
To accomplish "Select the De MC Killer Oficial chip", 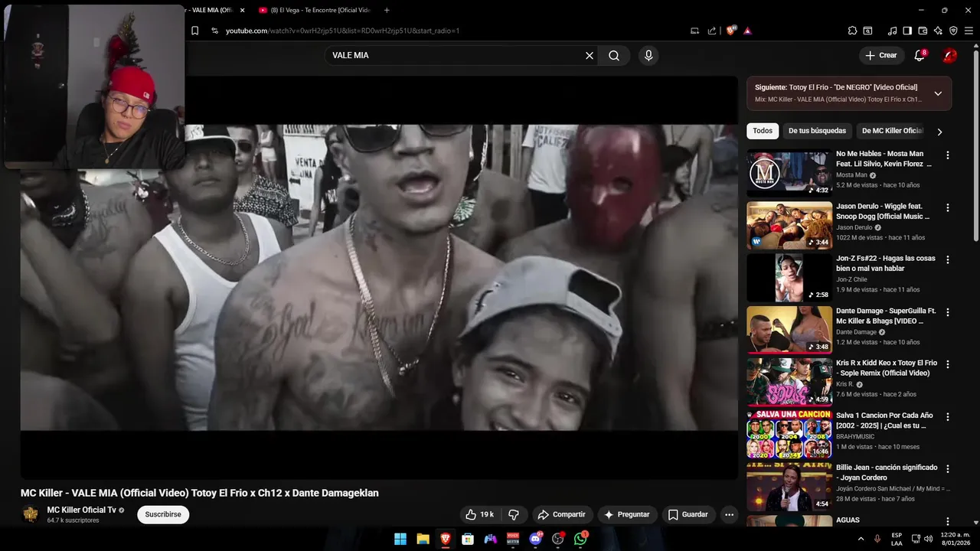I will click(x=892, y=131).
